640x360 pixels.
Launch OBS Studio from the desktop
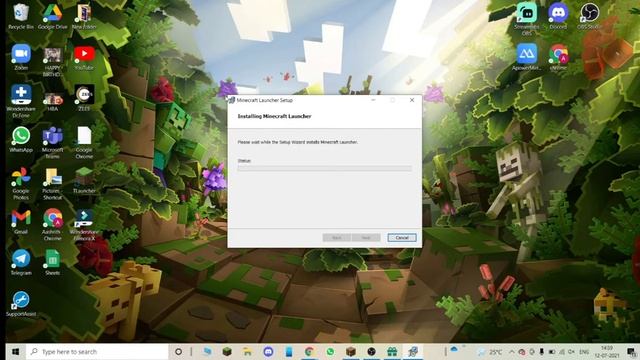pyautogui.click(x=589, y=16)
